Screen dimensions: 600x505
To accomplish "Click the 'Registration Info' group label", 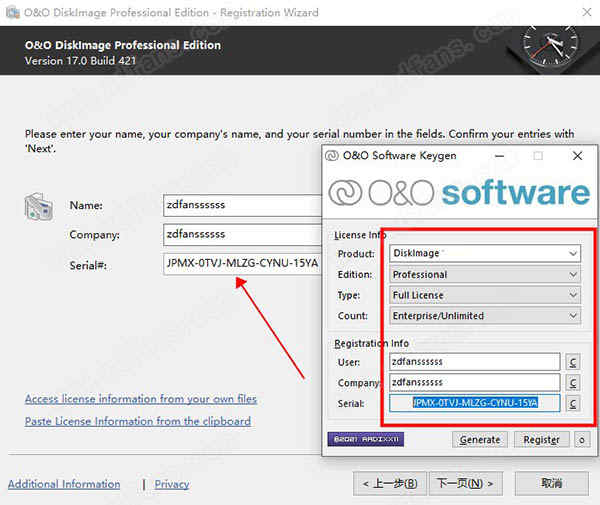I will click(x=372, y=343).
